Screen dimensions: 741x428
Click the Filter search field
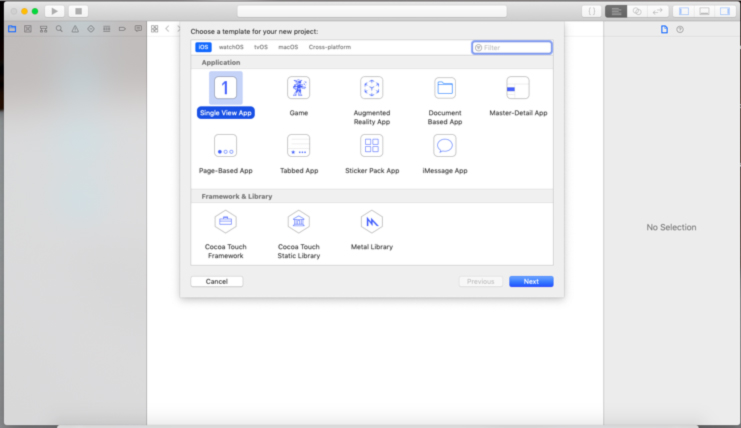[x=515, y=47]
